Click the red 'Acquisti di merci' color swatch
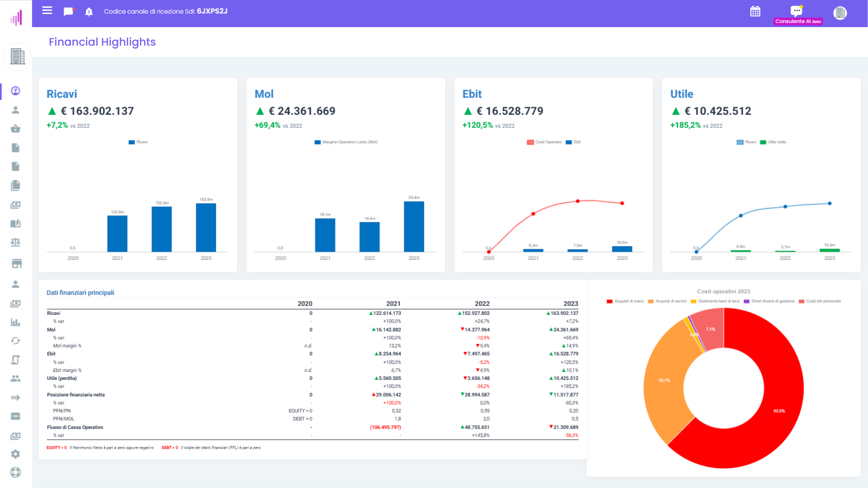 (609, 301)
